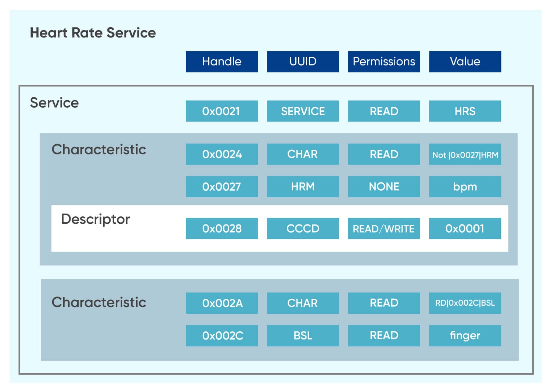Click the NONE permissions cell
Viewport: 551px width, 392px height.
click(x=384, y=187)
